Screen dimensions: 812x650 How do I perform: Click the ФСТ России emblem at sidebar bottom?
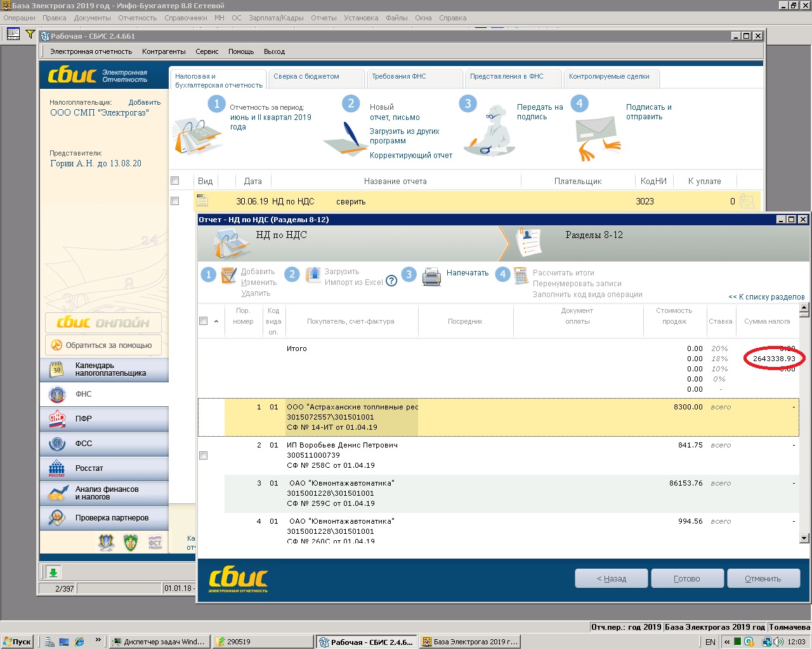coord(155,543)
